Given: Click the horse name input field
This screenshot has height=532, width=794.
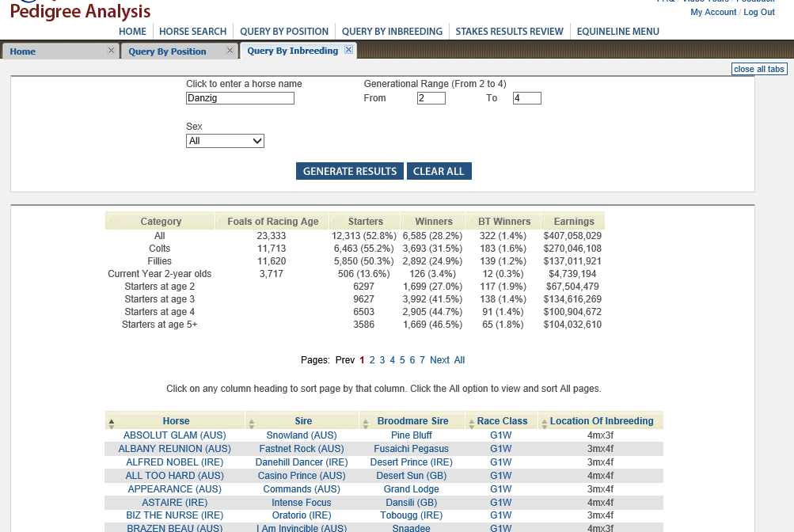Looking at the screenshot, I should pos(240,98).
